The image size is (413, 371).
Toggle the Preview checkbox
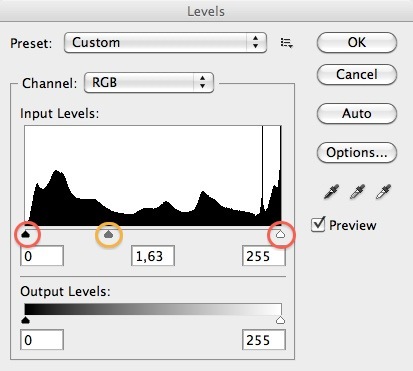(x=318, y=224)
